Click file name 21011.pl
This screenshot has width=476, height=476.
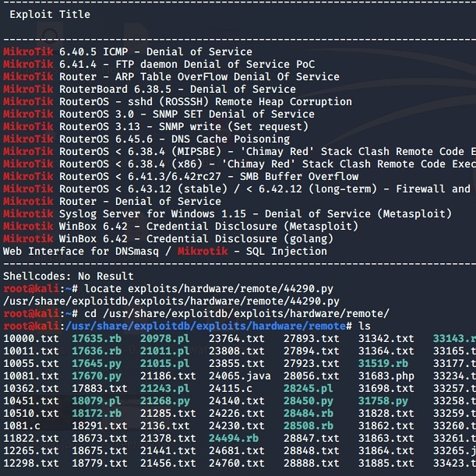pos(165,351)
